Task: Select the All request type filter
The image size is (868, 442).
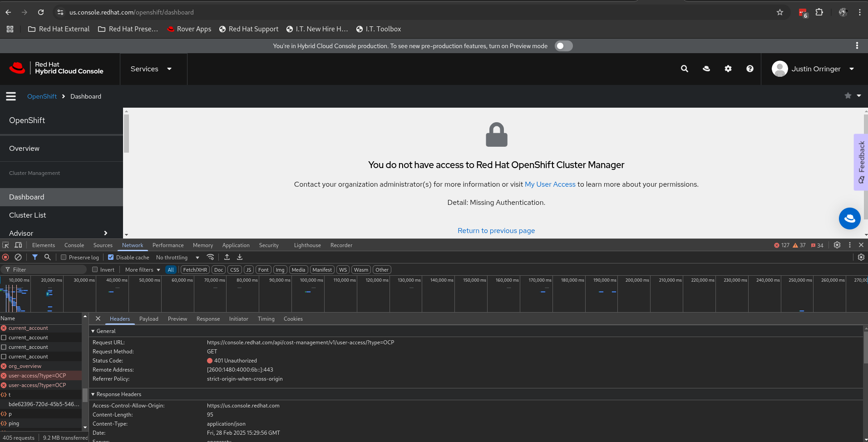Action: click(171, 270)
